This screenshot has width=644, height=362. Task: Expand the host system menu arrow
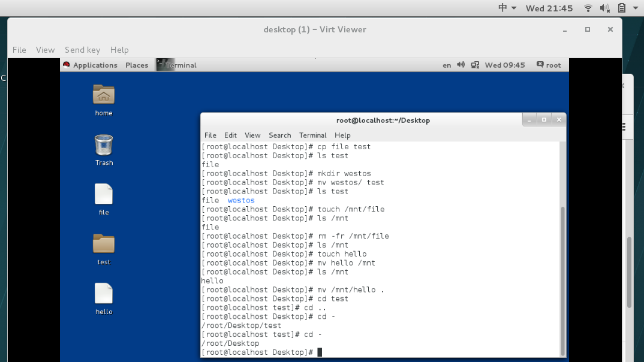point(636,8)
